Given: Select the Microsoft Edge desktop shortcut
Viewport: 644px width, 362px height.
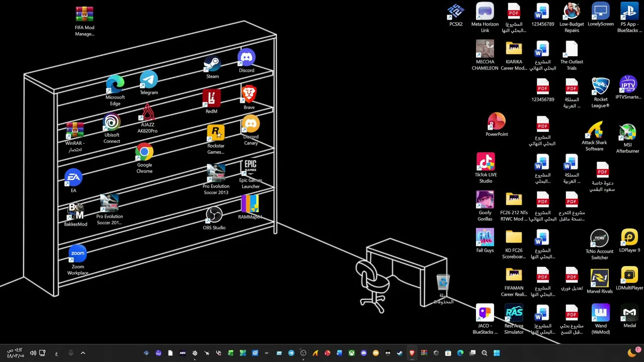Looking at the screenshot, I should [x=115, y=91].
